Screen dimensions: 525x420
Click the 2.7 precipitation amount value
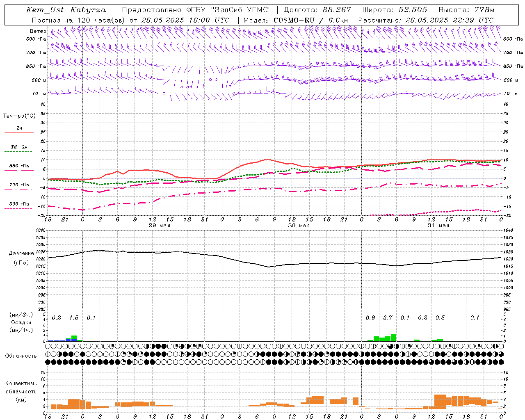coord(388,317)
